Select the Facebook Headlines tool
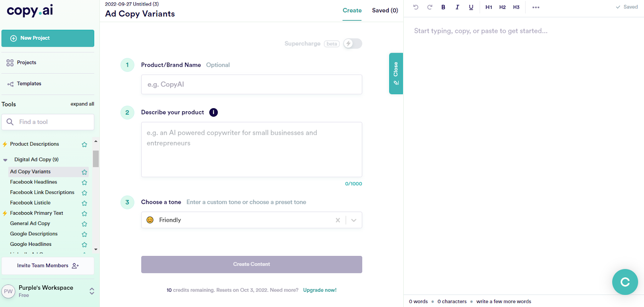Screen dimensions: 644x307 click(x=34, y=182)
